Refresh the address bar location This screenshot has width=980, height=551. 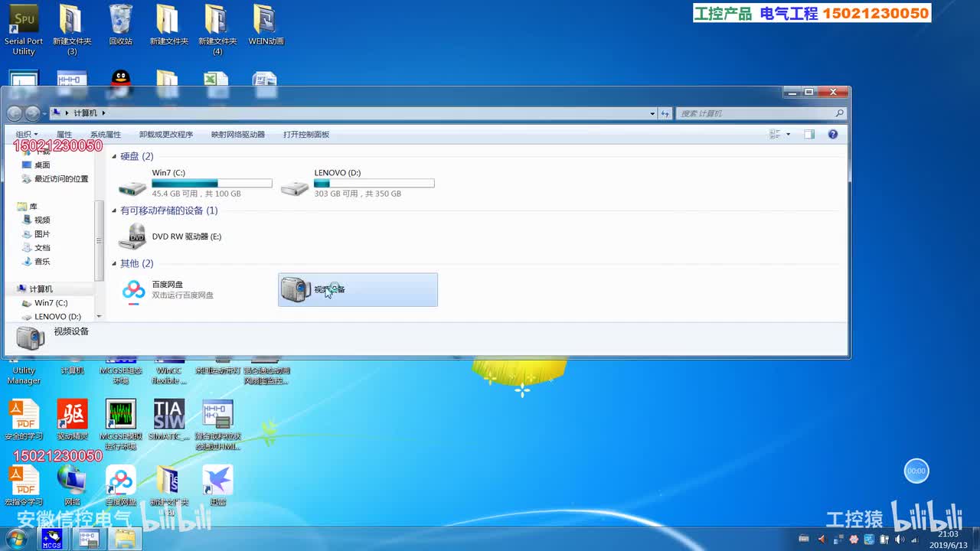665,113
